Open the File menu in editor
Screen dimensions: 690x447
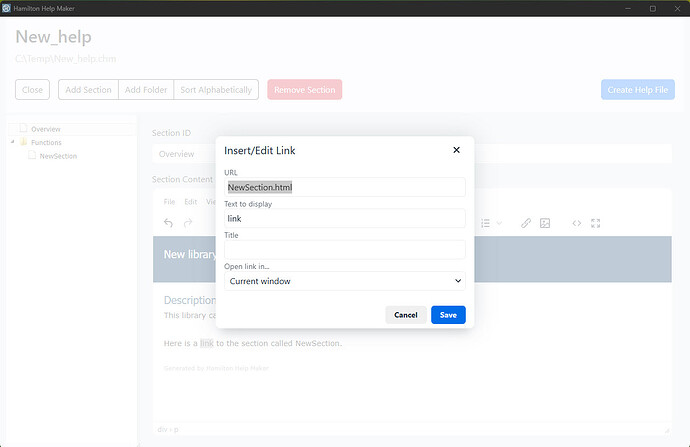[169, 202]
